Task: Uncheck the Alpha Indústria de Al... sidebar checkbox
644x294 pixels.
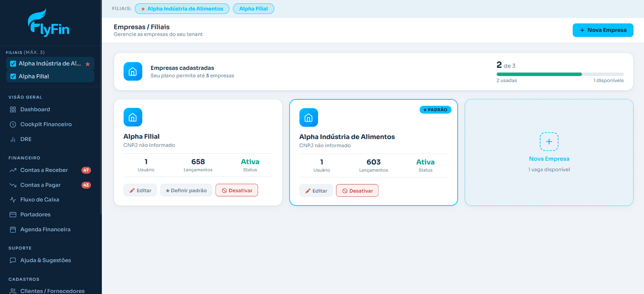Action: 13,64
